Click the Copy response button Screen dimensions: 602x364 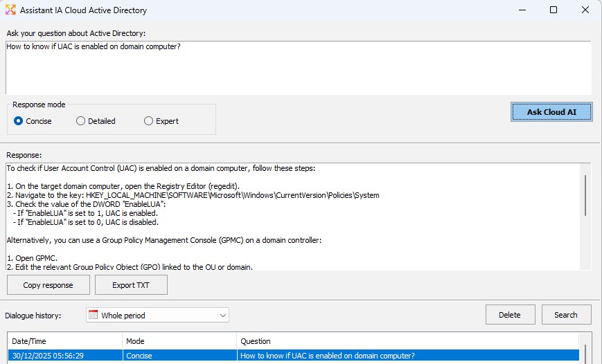click(47, 285)
